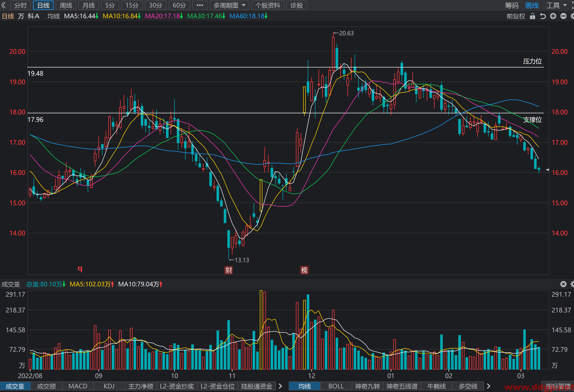Screen dimensions: 574x392
Task: Zoom out with the minus icon
Action: pos(563,16)
